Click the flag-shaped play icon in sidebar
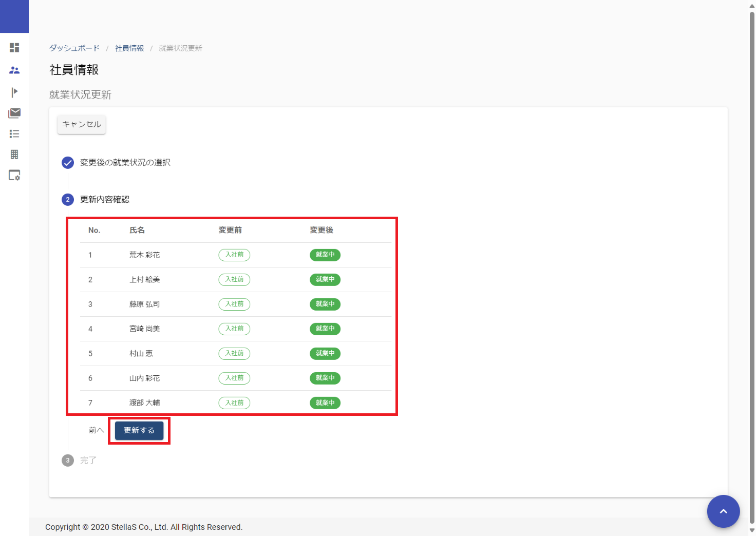This screenshot has width=756, height=536. (x=14, y=92)
